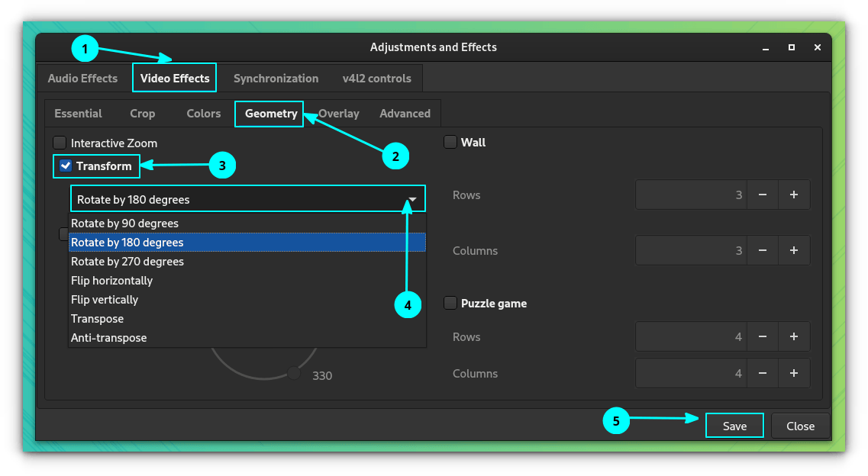Viewport: 868px width, 476px height.
Task: Click the Close button at bottom
Action: point(800,426)
